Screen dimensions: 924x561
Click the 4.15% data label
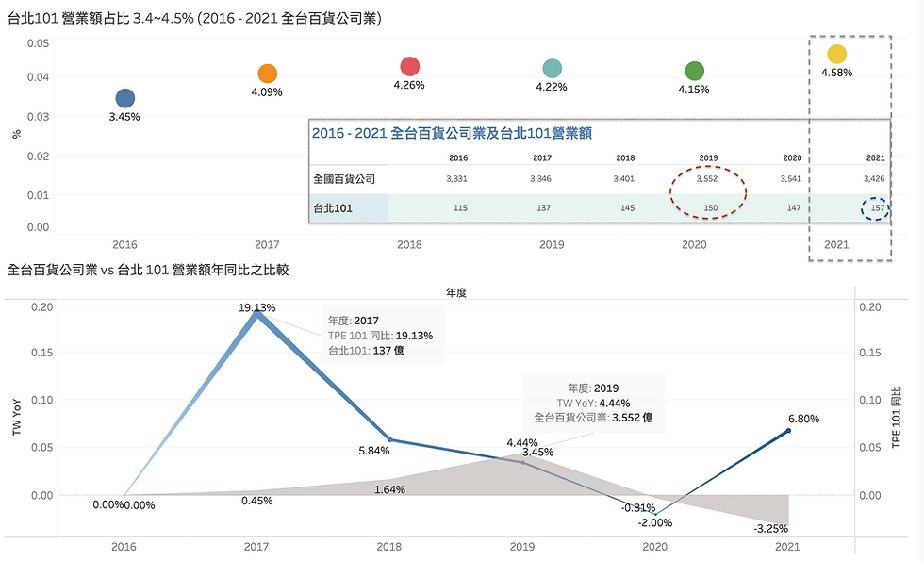[x=694, y=90]
